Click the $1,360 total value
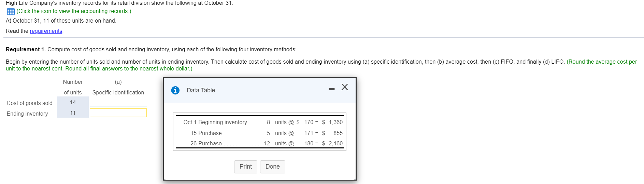 pos(332,122)
